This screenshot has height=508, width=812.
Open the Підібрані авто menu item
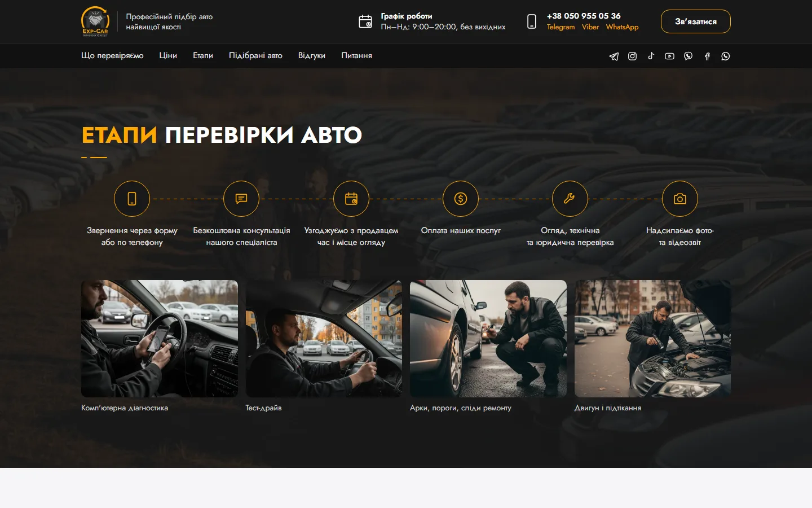(x=255, y=55)
